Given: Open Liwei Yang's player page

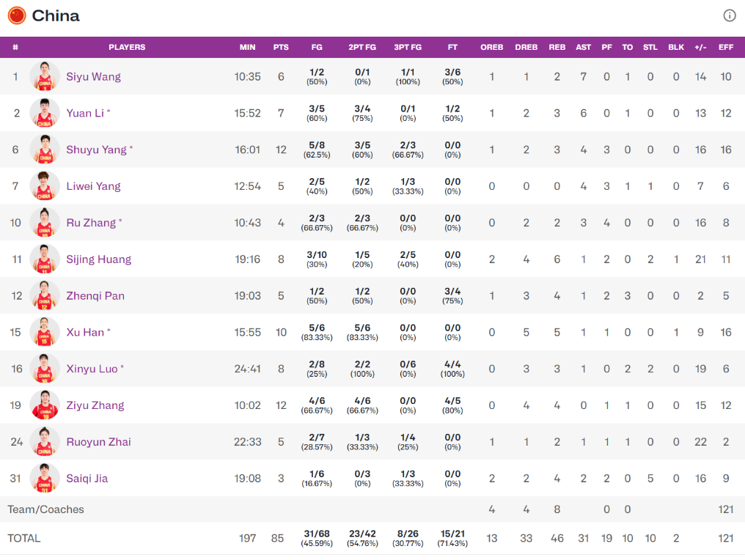Looking at the screenshot, I should coord(94,186).
